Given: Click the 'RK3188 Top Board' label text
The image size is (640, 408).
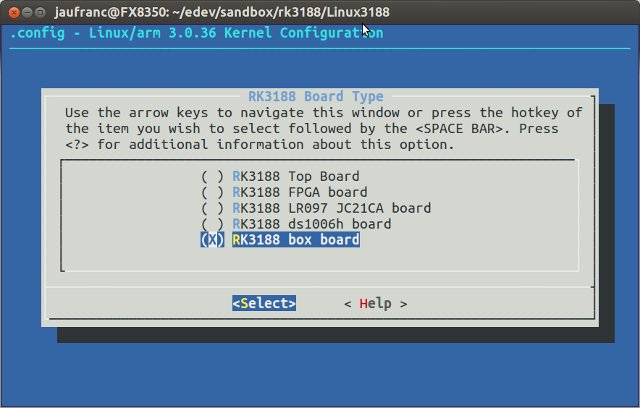Looking at the screenshot, I should click(x=296, y=176).
